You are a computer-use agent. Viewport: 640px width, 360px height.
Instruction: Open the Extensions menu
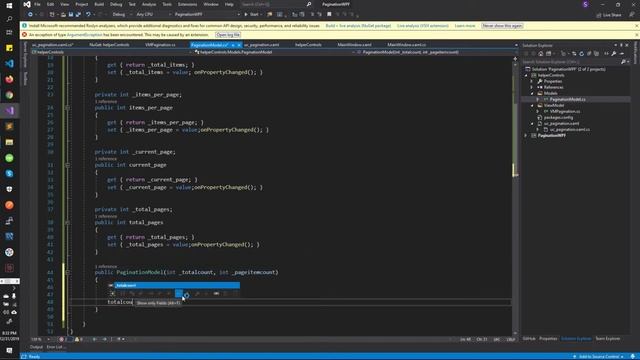(x=187, y=4)
